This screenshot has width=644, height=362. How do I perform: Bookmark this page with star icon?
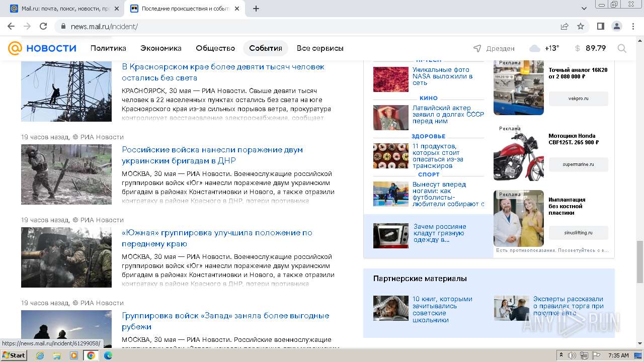pos(581,26)
